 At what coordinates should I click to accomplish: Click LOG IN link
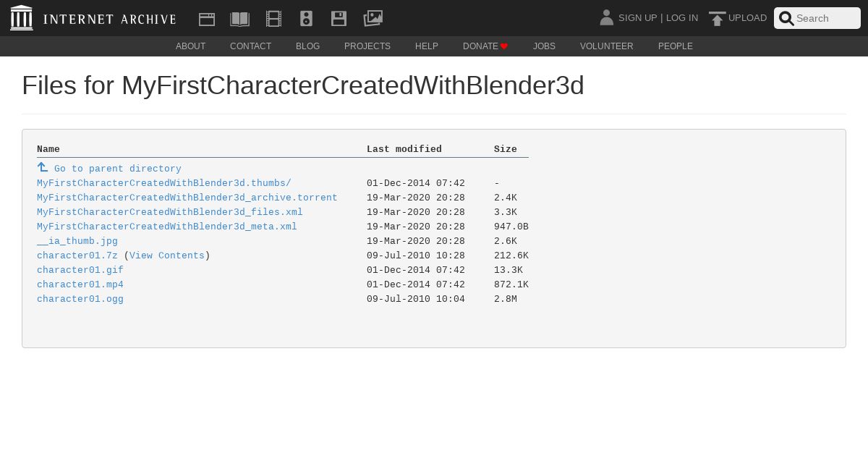point(682,18)
